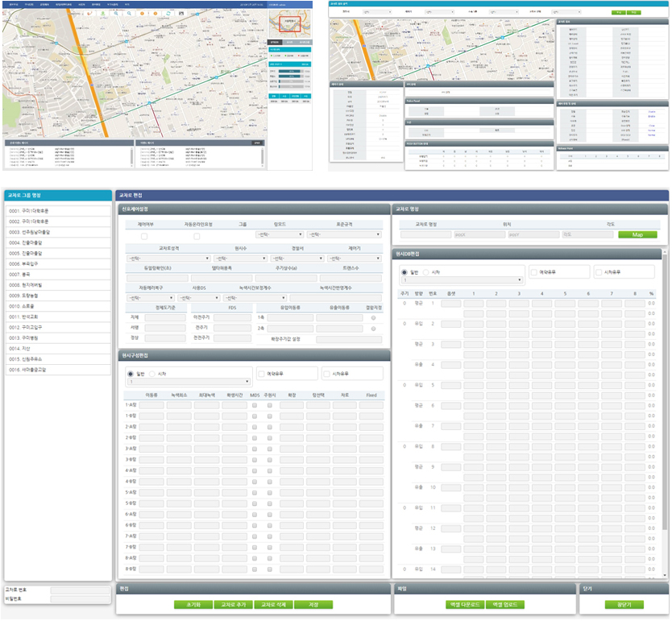This screenshot has width=672, height=621.
Task: Click the 이전주기 input under FDS
Action: click(x=232, y=317)
